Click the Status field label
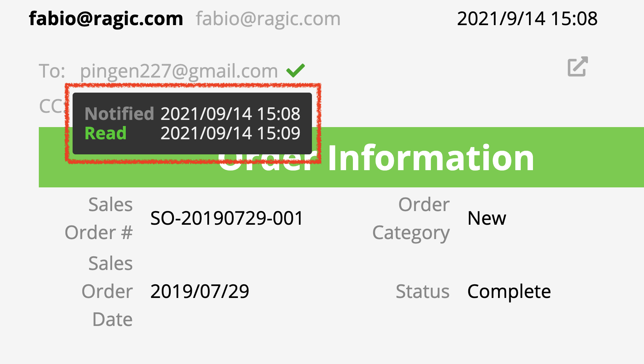644x364 pixels. click(x=423, y=291)
